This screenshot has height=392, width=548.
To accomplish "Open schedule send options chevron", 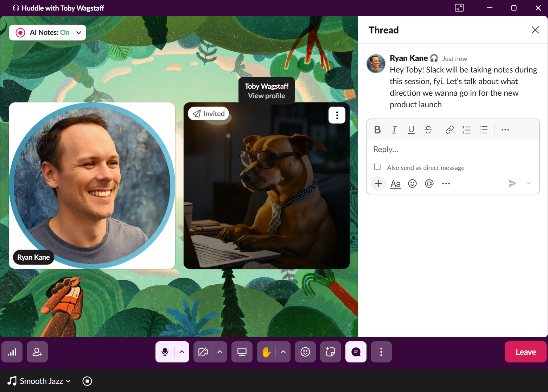I will 528,183.
